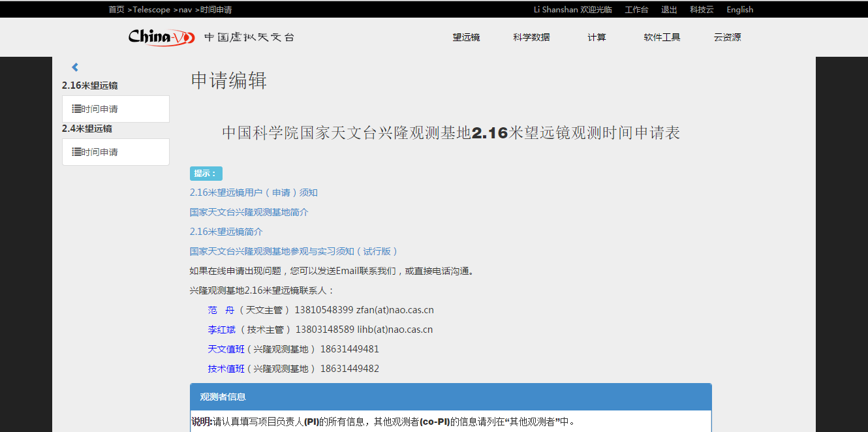Open the 2.16米望远镜简介 link

226,232
